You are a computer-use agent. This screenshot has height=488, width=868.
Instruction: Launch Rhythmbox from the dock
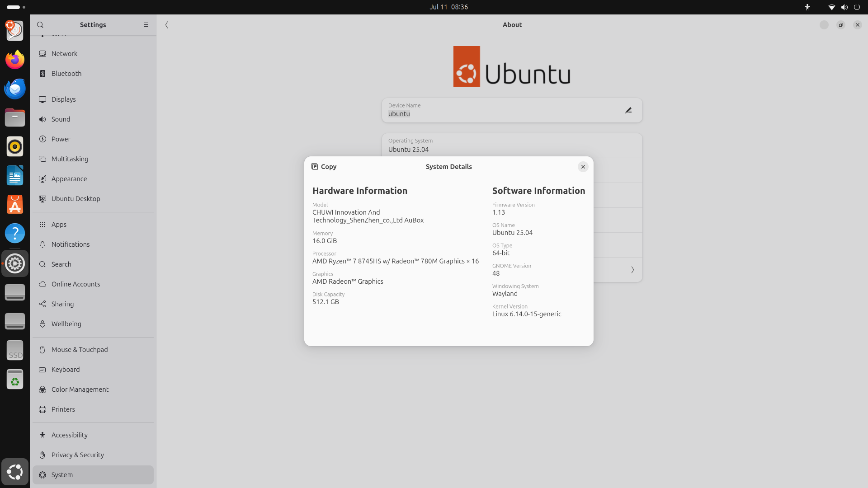(15, 146)
